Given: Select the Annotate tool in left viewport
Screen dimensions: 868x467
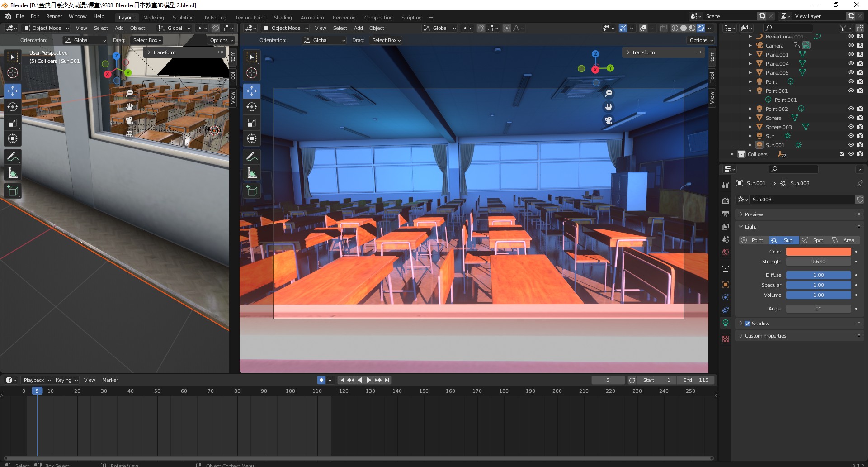Looking at the screenshot, I should click(x=13, y=157).
